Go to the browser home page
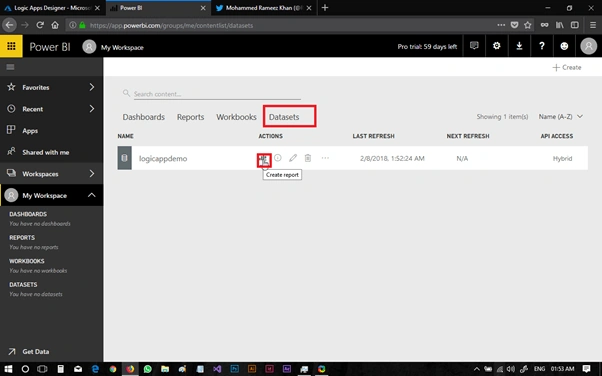This screenshot has height=376, width=602. point(55,25)
